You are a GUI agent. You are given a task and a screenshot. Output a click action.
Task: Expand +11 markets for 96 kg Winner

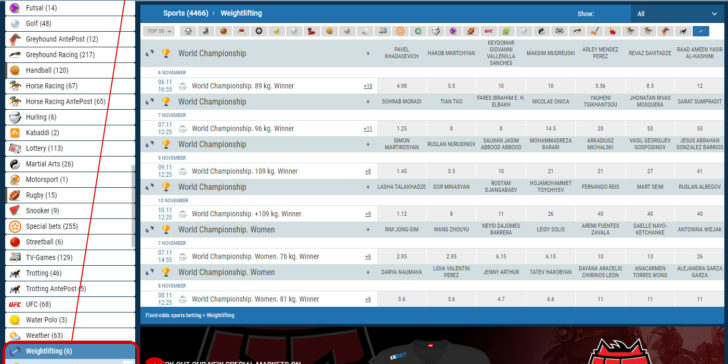(368, 129)
